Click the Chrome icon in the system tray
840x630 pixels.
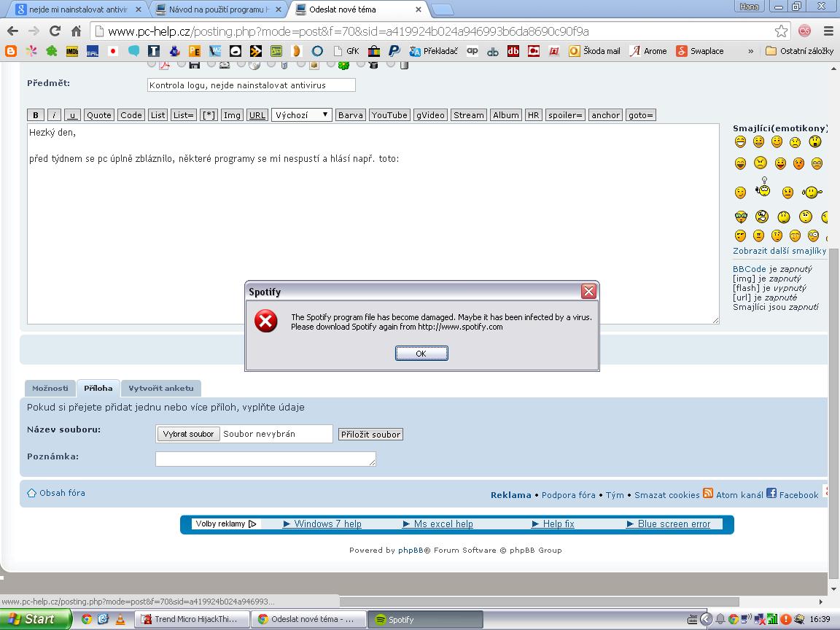click(x=734, y=619)
